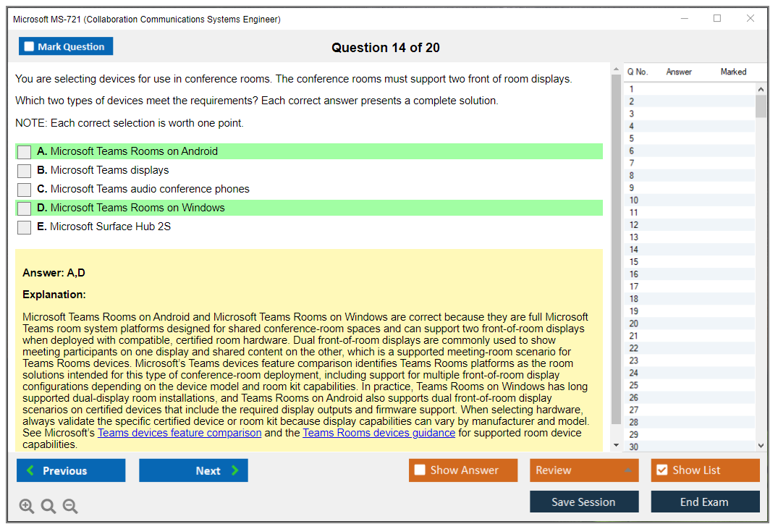Click the question list scroll up arrow

pyautogui.click(x=761, y=89)
